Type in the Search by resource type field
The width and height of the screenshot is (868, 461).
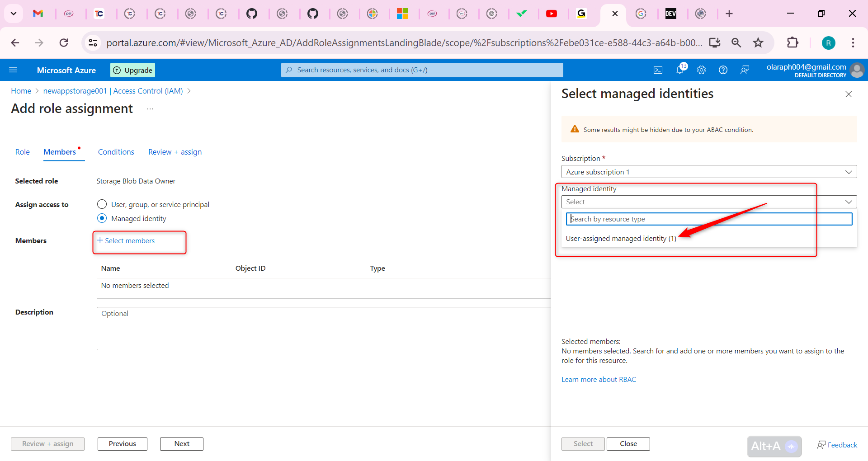point(708,219)
